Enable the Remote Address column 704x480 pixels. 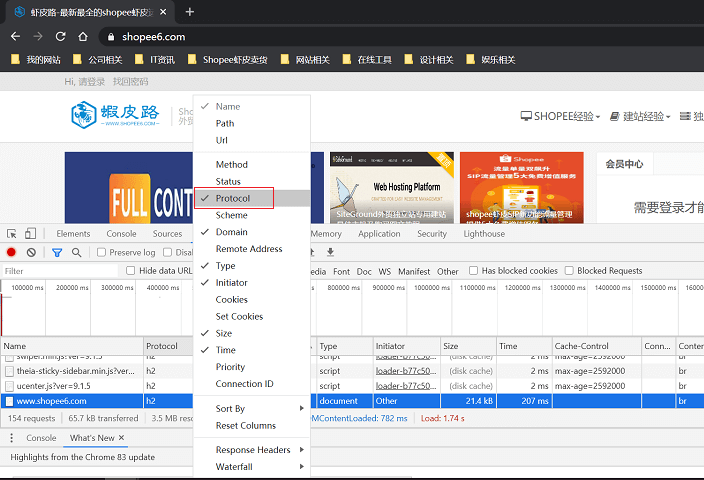252,249
